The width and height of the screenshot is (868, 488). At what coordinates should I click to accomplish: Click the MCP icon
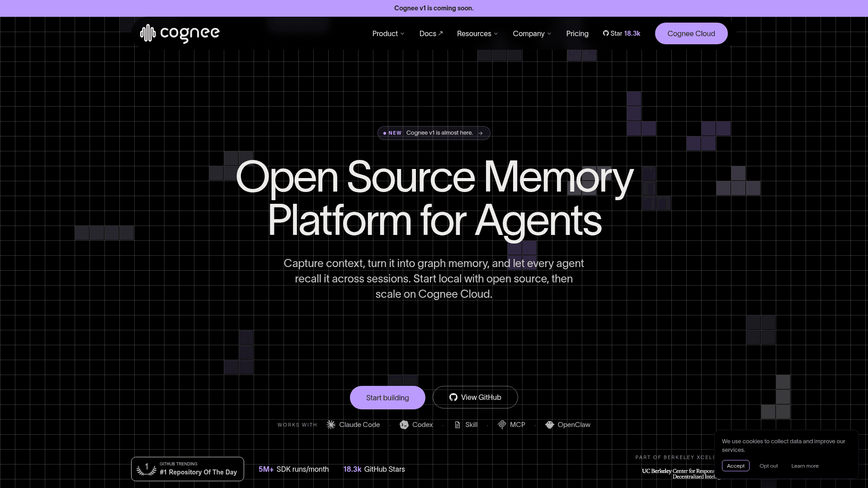502,425
